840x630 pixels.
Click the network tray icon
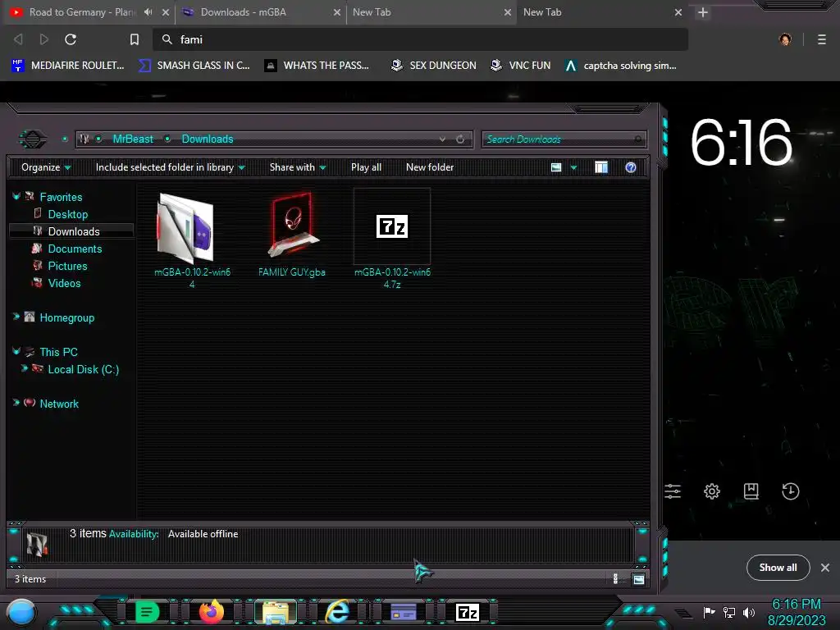(729, 612)
